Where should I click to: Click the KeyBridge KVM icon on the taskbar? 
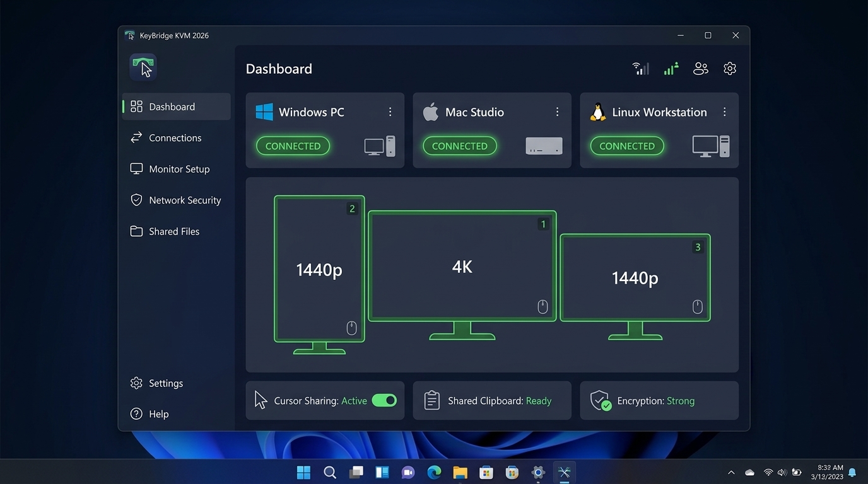coord(564,472)
